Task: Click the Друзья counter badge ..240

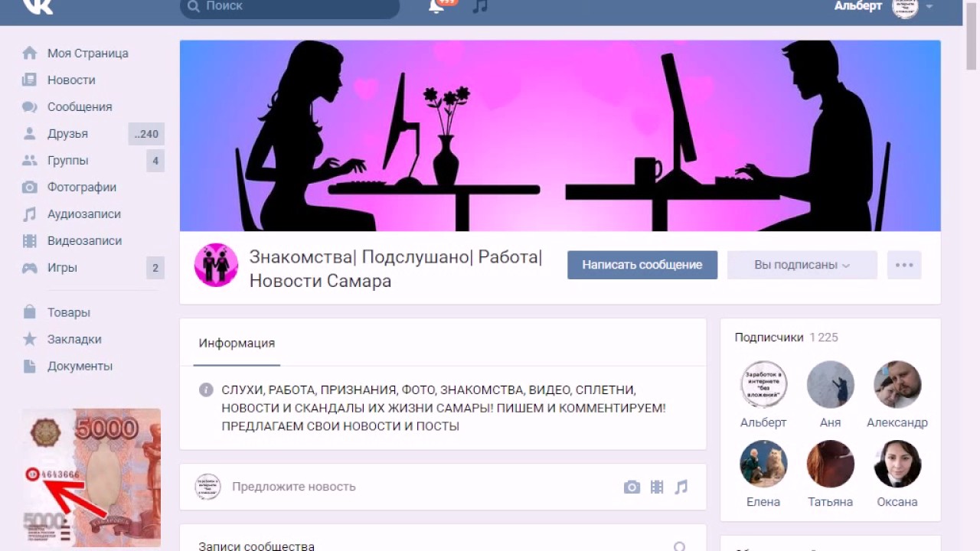Action: coord(146,134)
